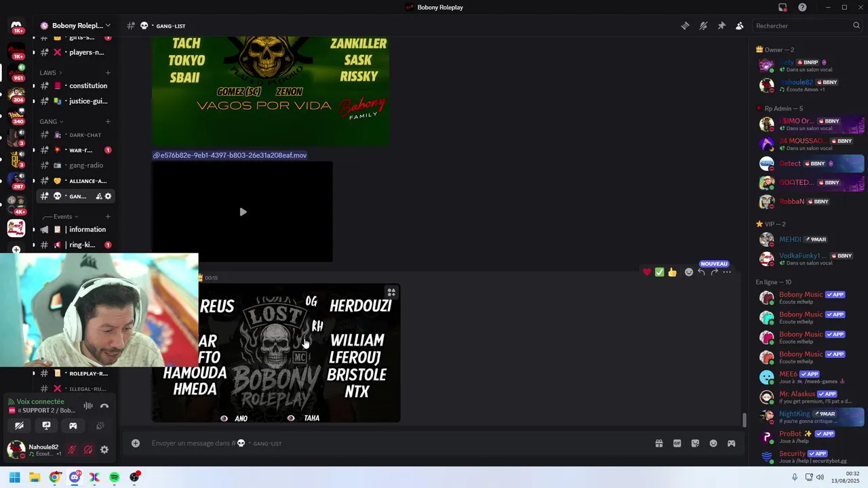Screen dimensions: 868x488
Task: React with green check mark emoji
Action: [659, 272]
